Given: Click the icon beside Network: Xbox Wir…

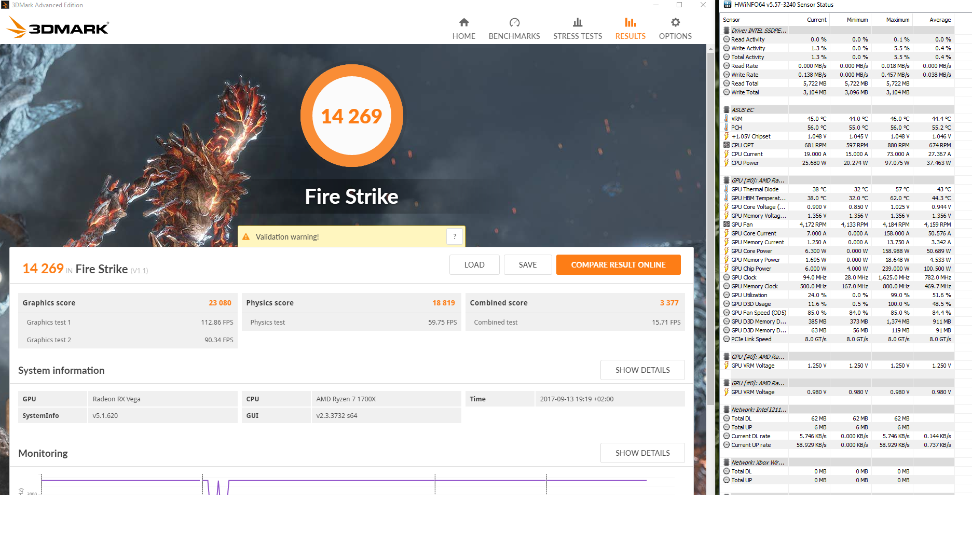Looking at the screenshot, I should (727, 463).
